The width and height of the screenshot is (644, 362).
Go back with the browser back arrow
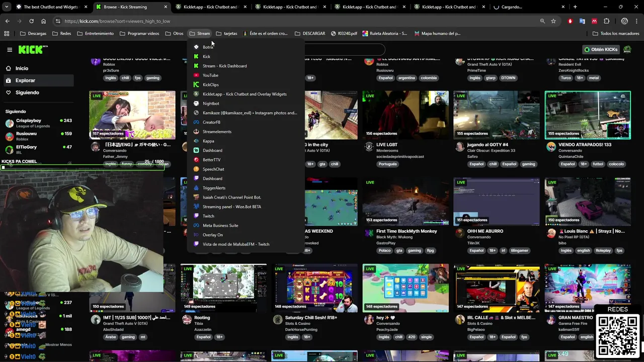[8, 21]
